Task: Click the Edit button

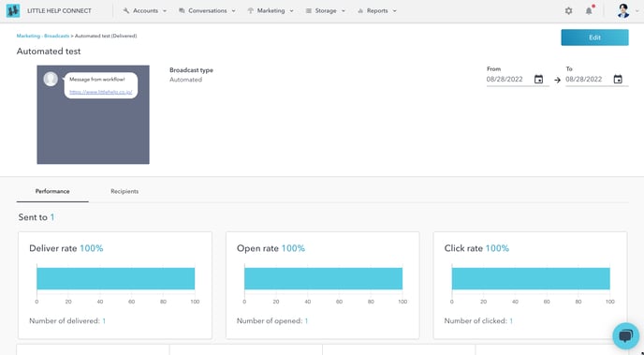Action: 594,37
